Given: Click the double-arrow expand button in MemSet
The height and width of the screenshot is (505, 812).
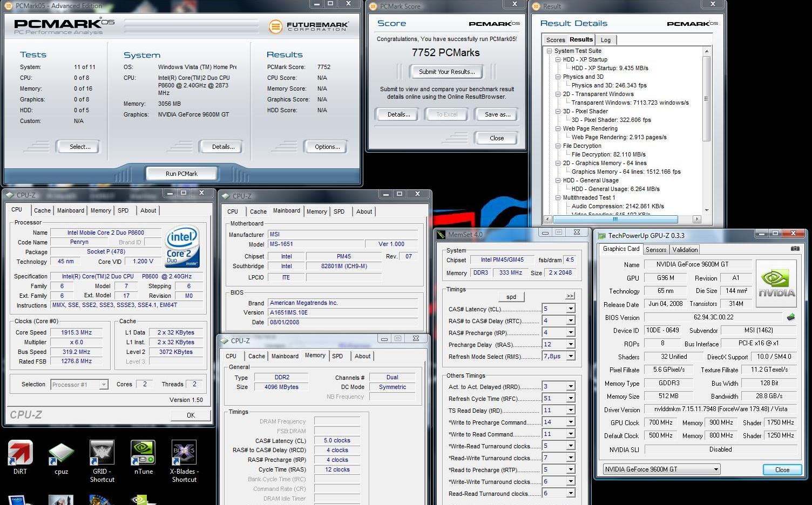Looking at the screenshot, I should pyautogui.click(x=570, y=296).
